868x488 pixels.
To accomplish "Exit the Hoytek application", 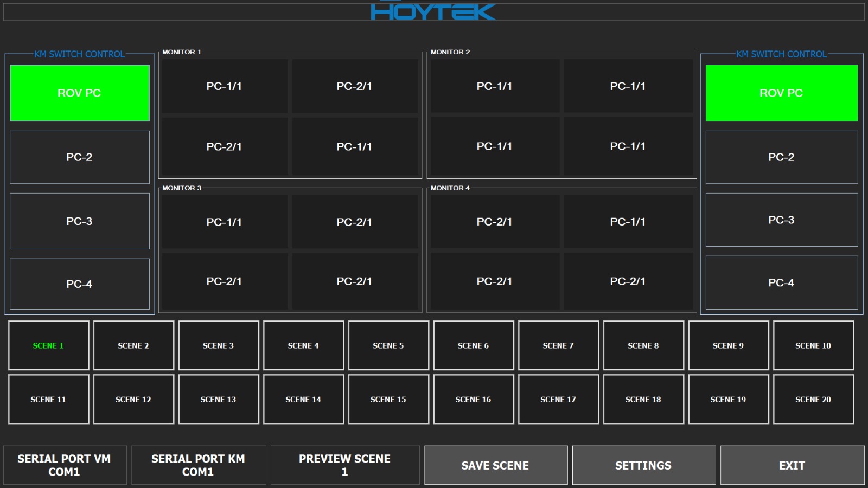I will click(792, 465).
